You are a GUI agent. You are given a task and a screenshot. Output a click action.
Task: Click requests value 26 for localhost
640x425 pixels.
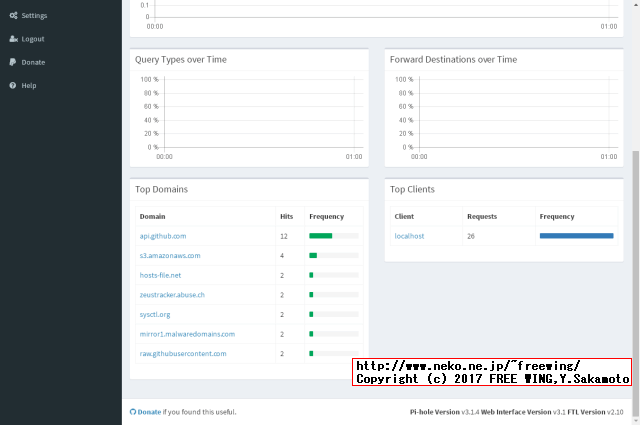[x=471, y=236]
